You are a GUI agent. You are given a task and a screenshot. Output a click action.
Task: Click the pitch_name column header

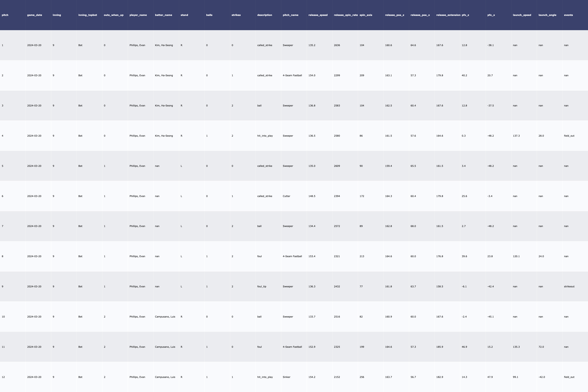(x=290, y=15)
